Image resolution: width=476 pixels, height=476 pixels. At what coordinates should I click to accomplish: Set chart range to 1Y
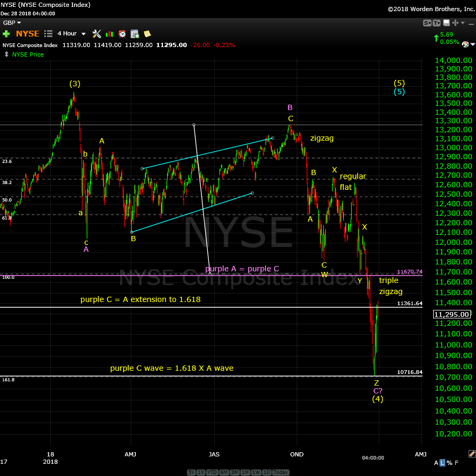(x=200, y=472)
